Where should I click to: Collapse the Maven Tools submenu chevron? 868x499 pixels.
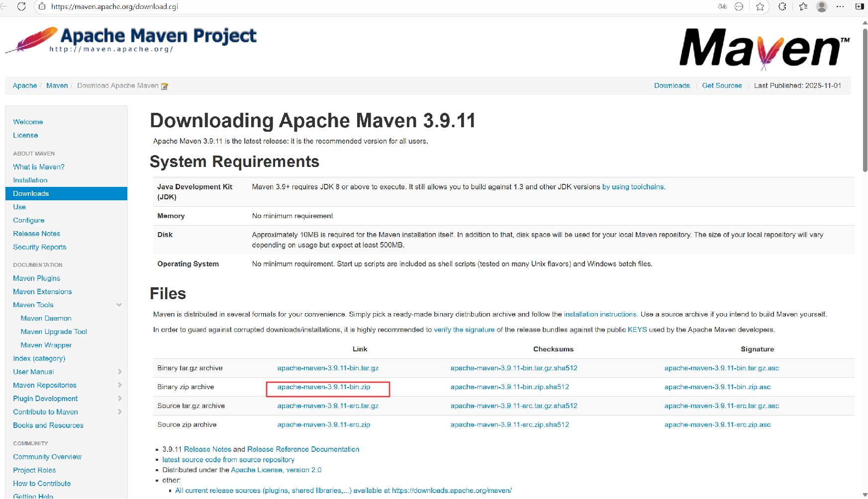119,305
